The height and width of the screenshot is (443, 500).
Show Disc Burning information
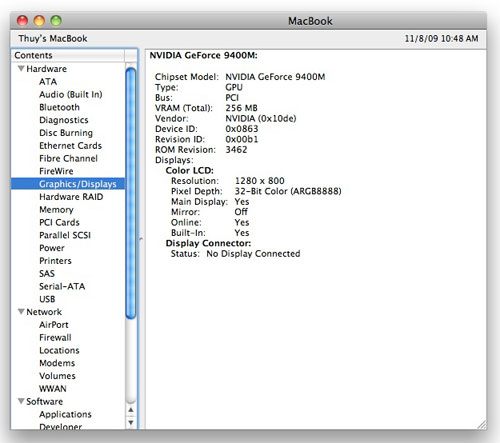pos(66,133)
